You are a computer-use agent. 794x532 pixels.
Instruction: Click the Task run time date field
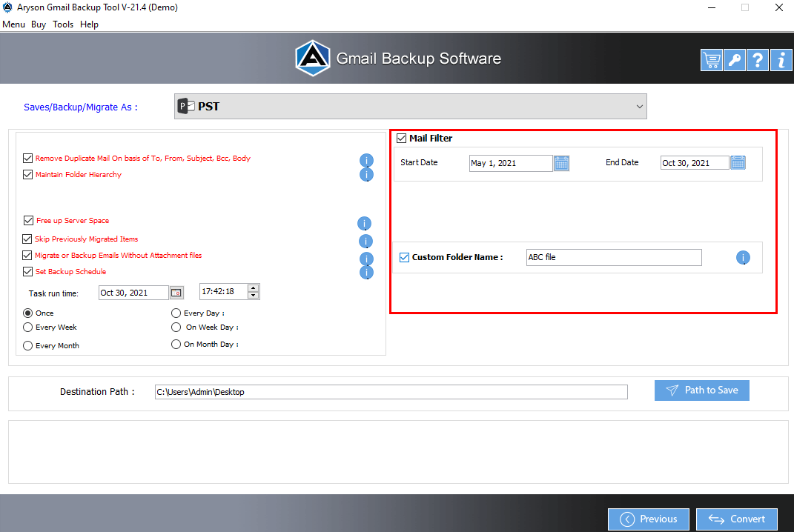(133, 293)
